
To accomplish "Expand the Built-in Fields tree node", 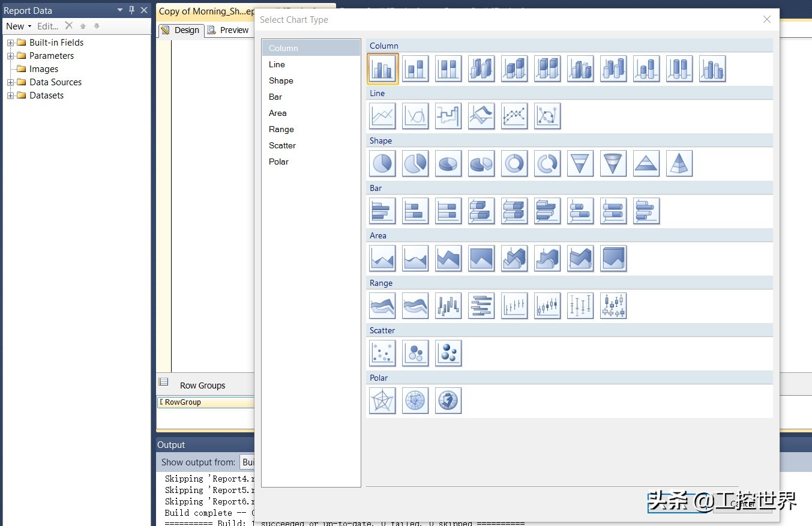I will (10, 43).
